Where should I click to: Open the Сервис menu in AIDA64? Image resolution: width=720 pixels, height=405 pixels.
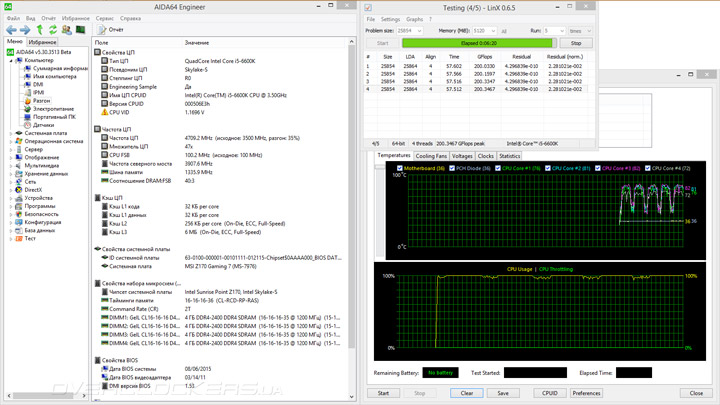(x=104, y=18)
